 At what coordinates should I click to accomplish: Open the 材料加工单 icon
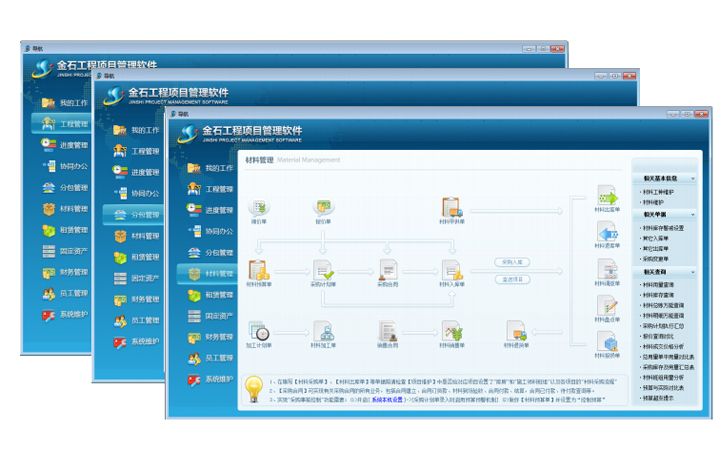(x=322, y=331)
